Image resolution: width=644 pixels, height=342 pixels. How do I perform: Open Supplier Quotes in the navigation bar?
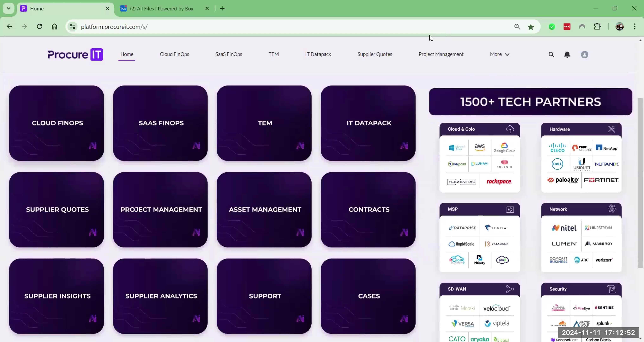(x=375, y=54)
